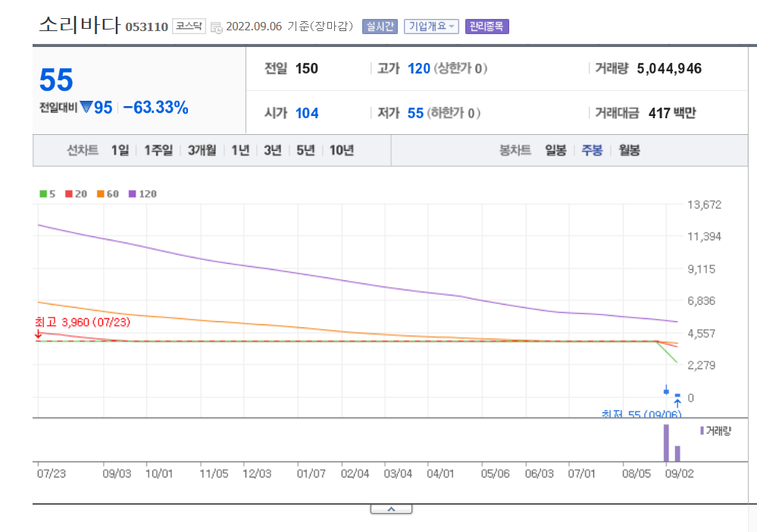Click the calendar icon before 2022.09.06
This screenshot has height=532, width=757.
pyautogui.click(x=216, y=27)
